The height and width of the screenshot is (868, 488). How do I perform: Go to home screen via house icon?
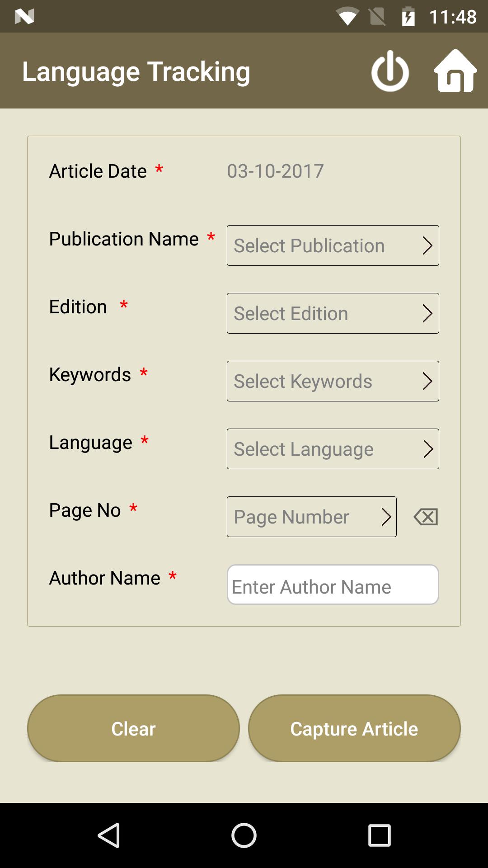[x=455, y=71]
